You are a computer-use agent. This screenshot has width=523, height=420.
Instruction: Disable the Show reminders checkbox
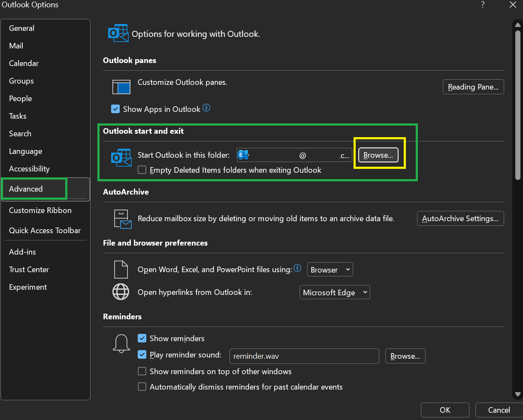(x=142, y=338)
